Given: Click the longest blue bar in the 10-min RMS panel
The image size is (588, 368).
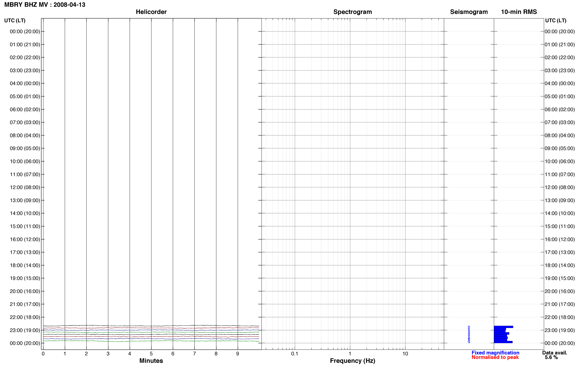Looking at the screenshot, I should click(x=503, y=327).
